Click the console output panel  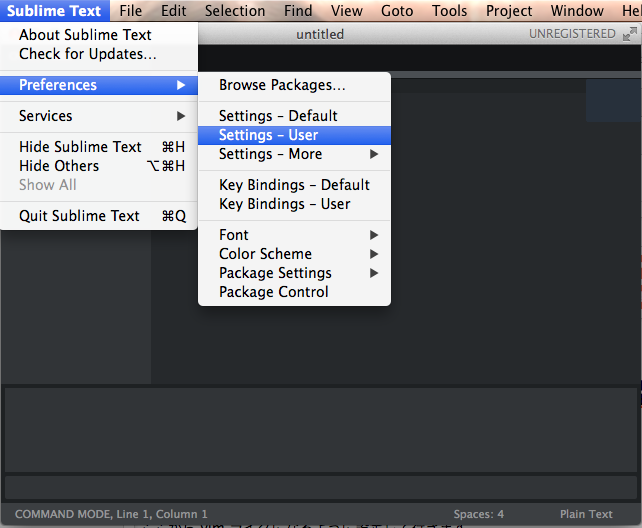pyautogui.click(x=321, y=430)
